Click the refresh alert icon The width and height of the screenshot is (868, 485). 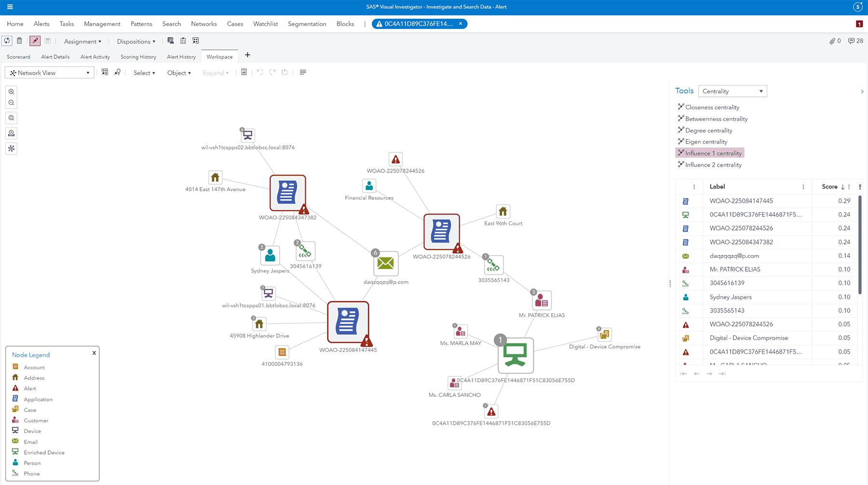tap(7, 41)
